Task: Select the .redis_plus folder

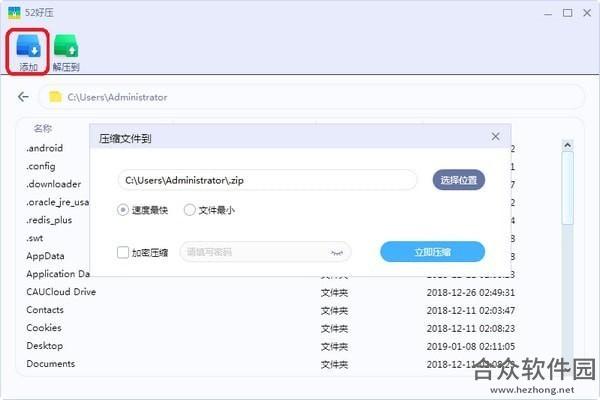Action: click(49, 220)
